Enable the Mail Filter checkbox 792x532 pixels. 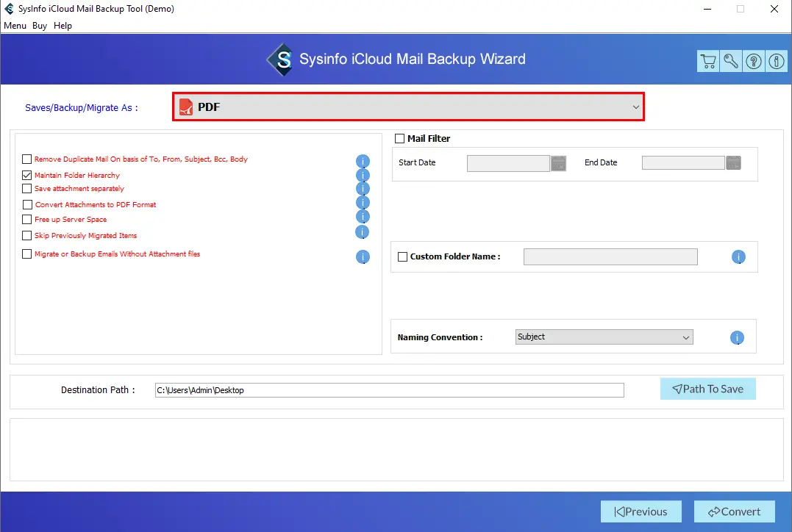[400, 138]
